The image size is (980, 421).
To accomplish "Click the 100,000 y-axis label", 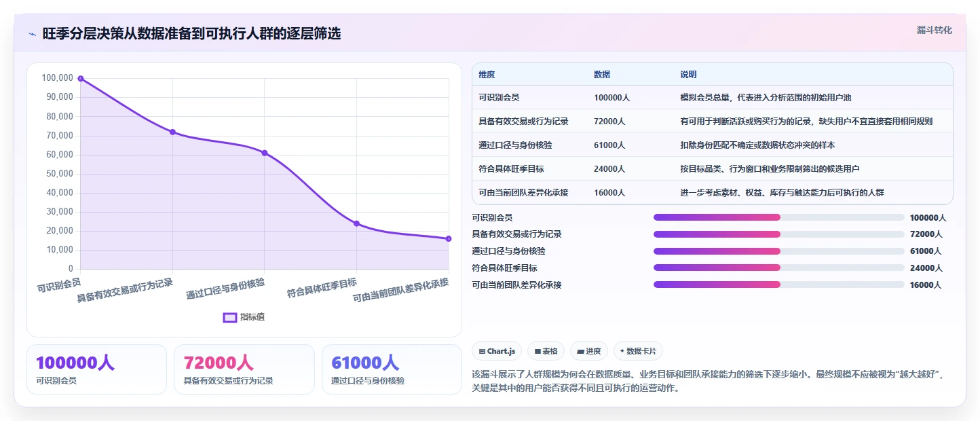I will (x=57, y=78).
